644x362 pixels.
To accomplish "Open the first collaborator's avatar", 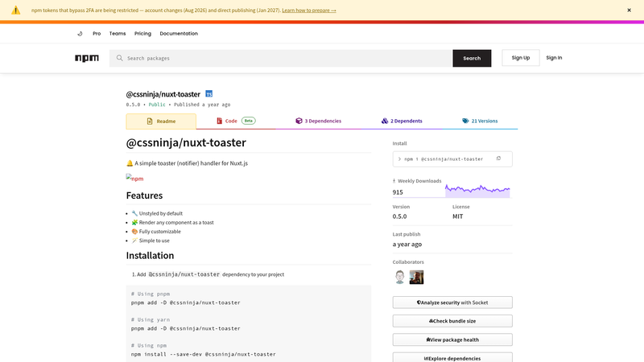I will 399,277.
